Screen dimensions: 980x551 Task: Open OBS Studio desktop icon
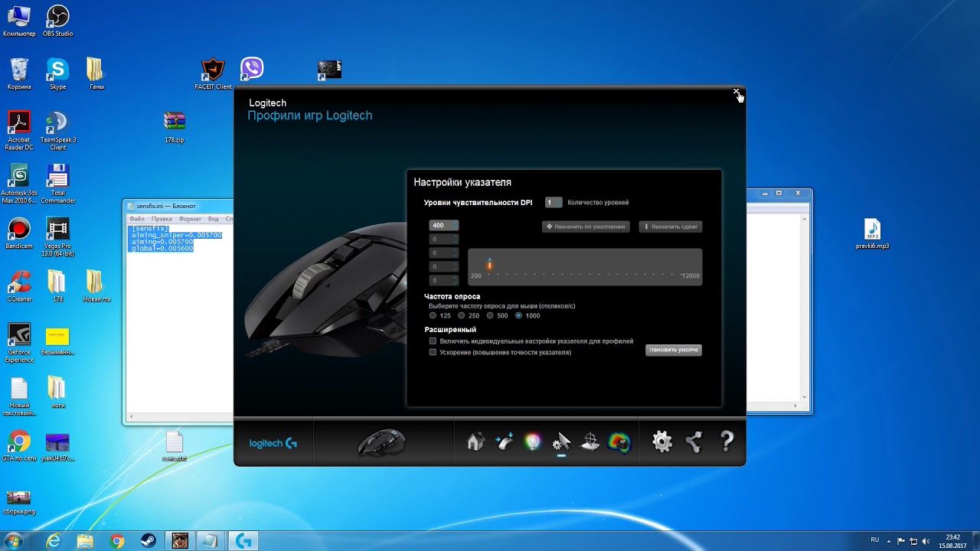[x=58, y=21]
